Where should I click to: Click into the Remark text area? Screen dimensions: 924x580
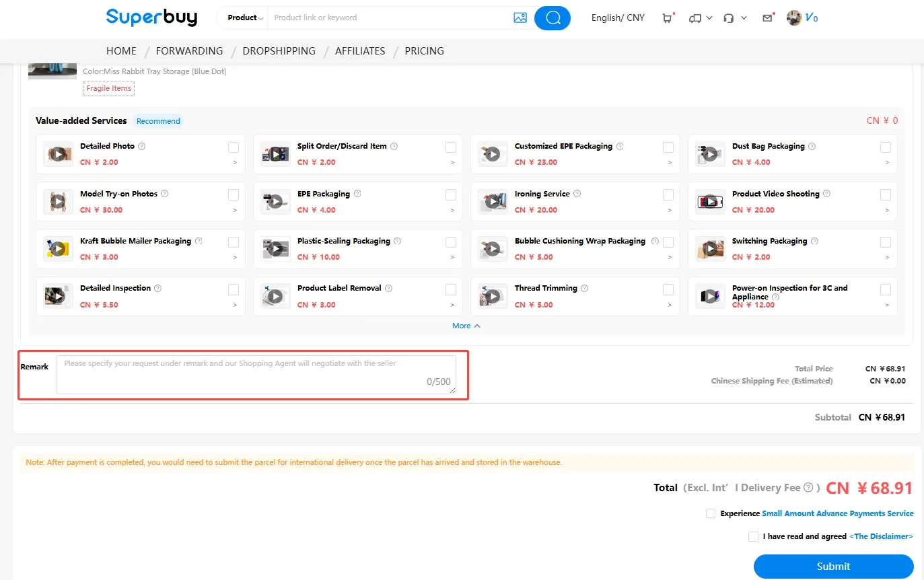(x=256, y=375)
